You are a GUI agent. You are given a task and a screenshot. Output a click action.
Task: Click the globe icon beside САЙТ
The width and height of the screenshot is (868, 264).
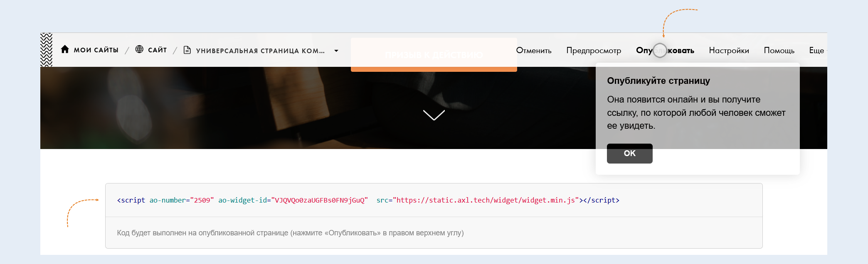[140, 49]
